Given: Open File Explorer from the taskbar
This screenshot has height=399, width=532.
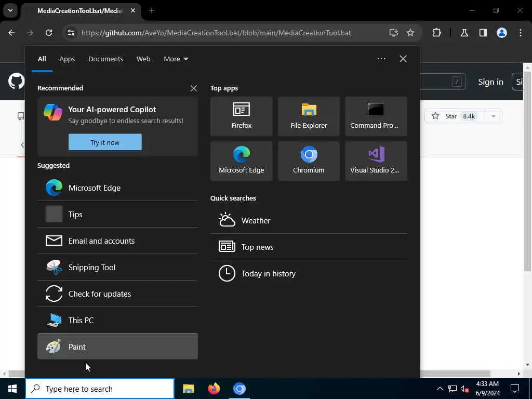Looking at the screenshot, I should pos(188,389).
